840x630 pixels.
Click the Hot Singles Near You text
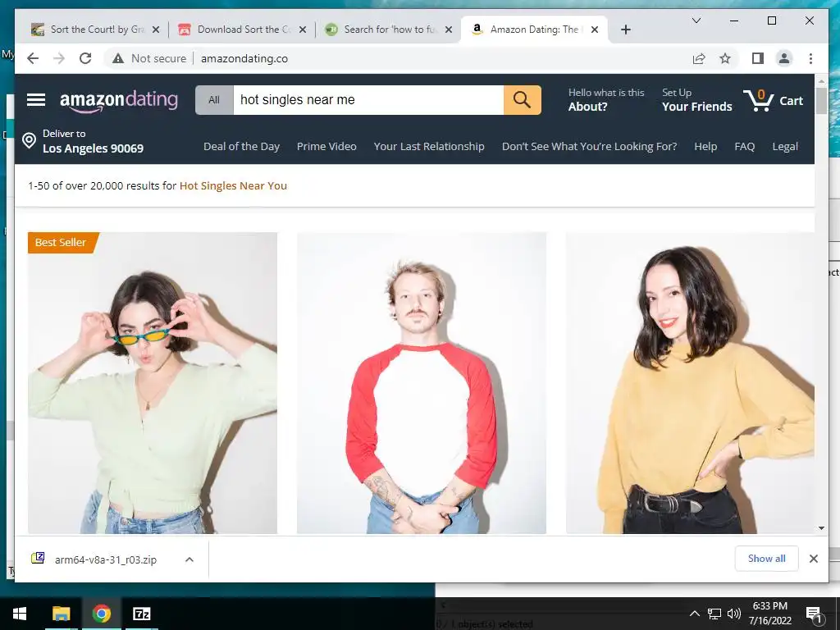coord(233,186)
